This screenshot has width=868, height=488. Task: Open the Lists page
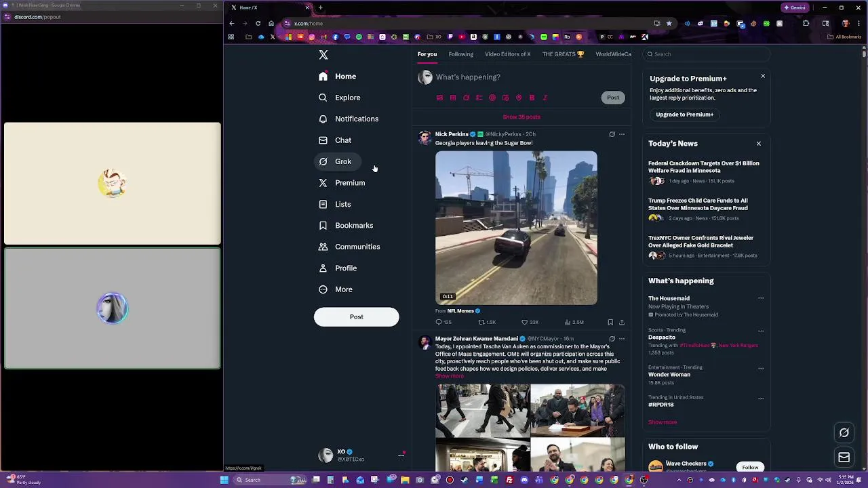[x=335, y=204]
